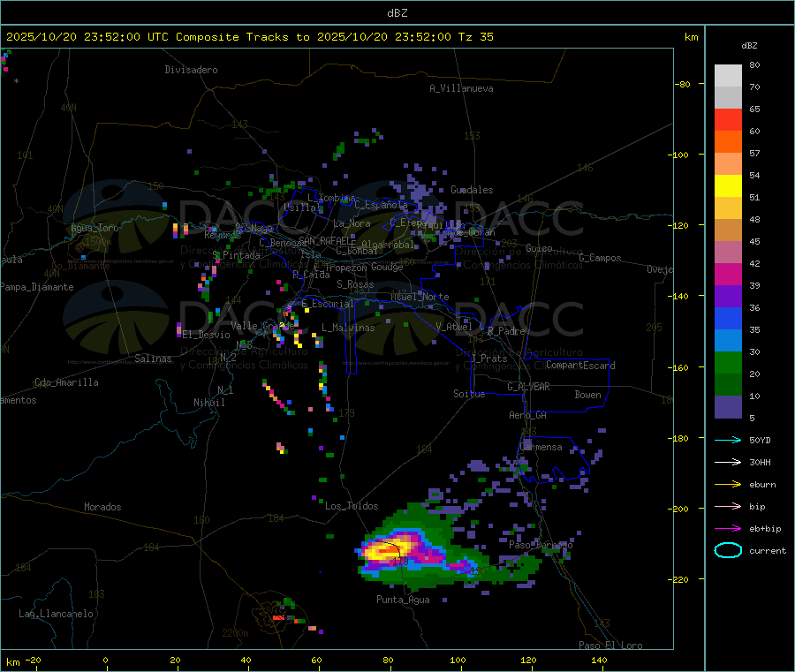Click the dBZ title at top center
795x672 pixels.
pos(397,12)
